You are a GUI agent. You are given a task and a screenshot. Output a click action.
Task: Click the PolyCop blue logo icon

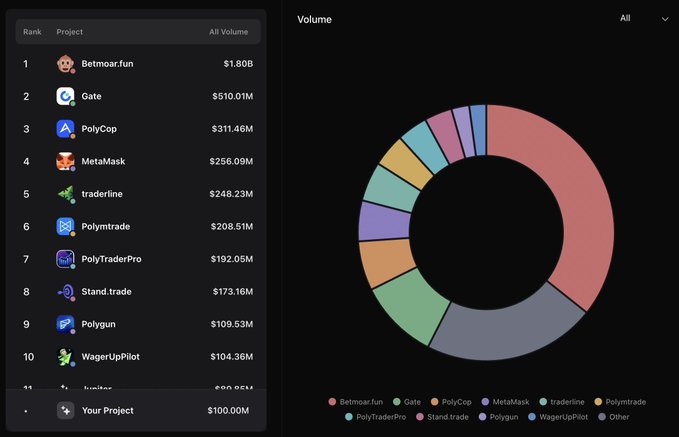pyautogui.click(x=65, y=129)
